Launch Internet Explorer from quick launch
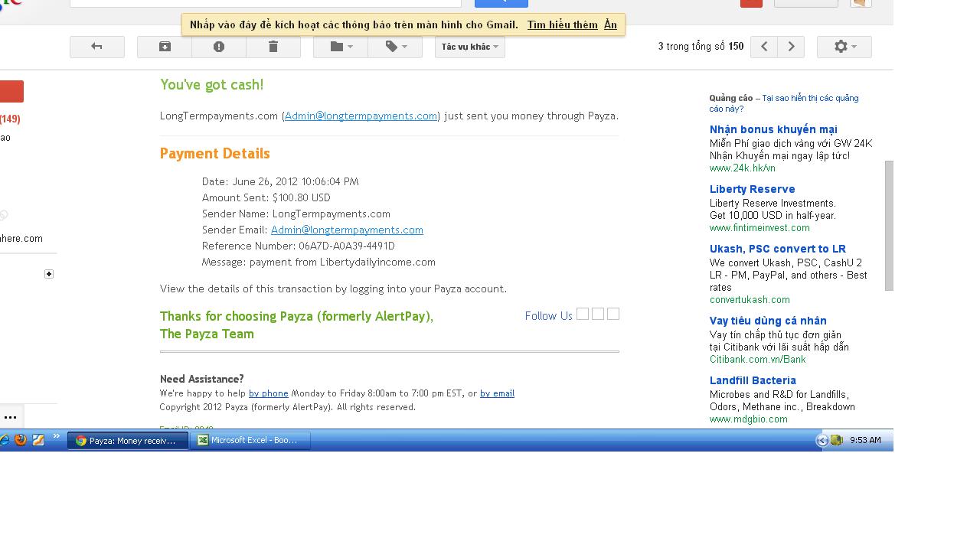980x551 pixels. (x=5, y=440)
